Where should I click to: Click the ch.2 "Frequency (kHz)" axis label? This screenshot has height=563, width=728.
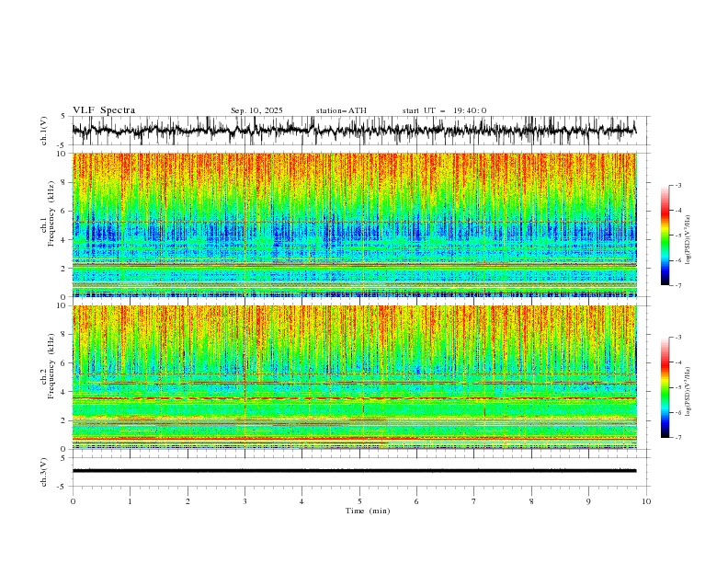coord(51,365)
